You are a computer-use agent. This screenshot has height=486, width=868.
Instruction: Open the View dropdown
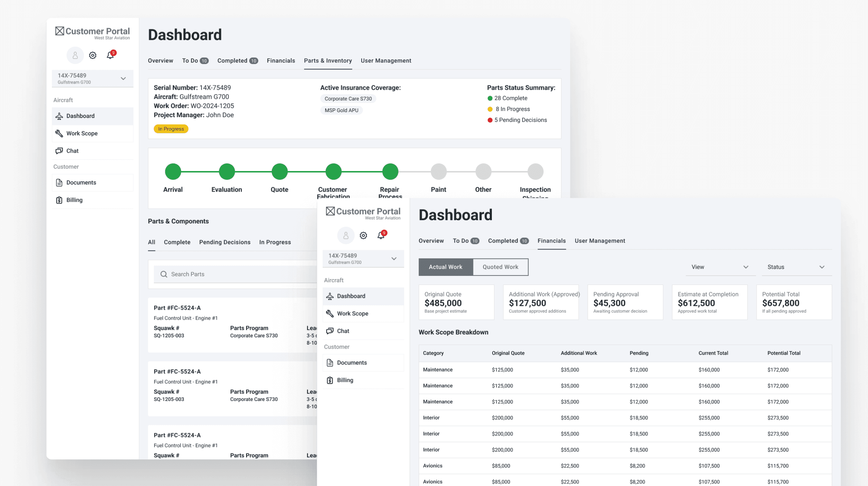[720, 267]
